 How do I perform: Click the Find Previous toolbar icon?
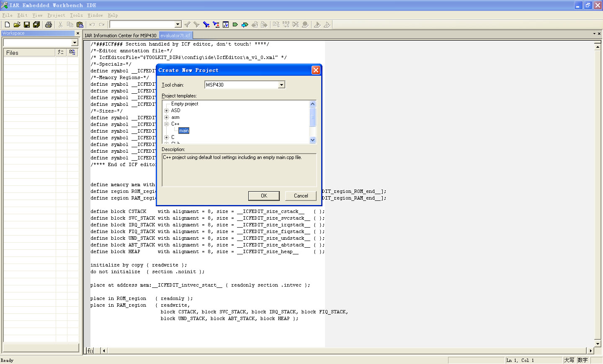187,25
